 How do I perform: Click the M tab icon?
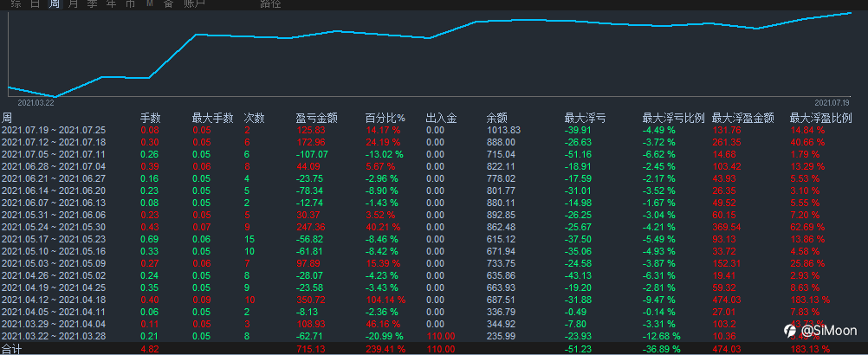point(150,3)
